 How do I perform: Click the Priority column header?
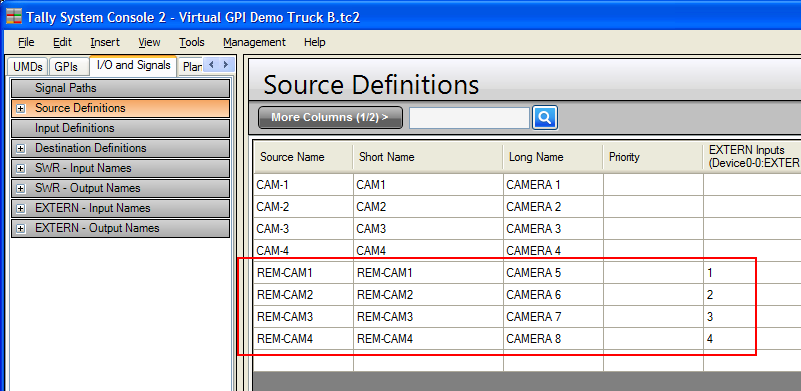coord(653,157)
